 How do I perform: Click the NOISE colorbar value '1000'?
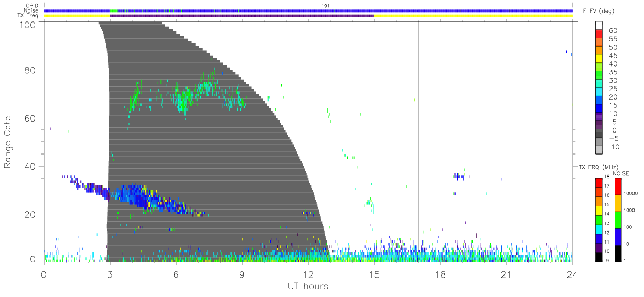pos(628,210)
